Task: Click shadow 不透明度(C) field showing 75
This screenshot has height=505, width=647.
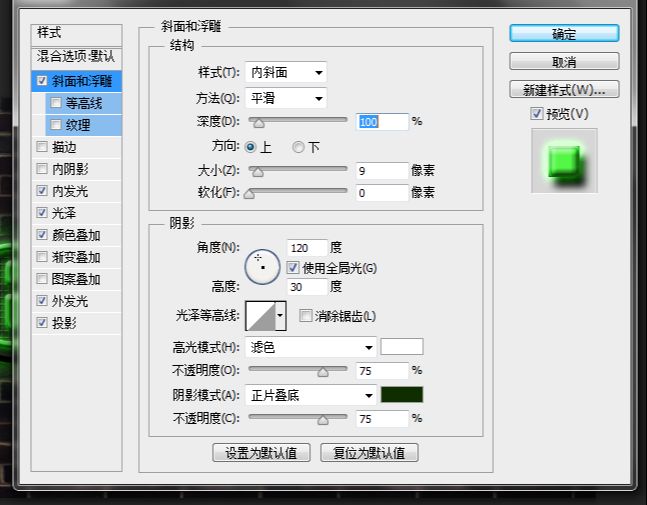Action: (382, 419)
